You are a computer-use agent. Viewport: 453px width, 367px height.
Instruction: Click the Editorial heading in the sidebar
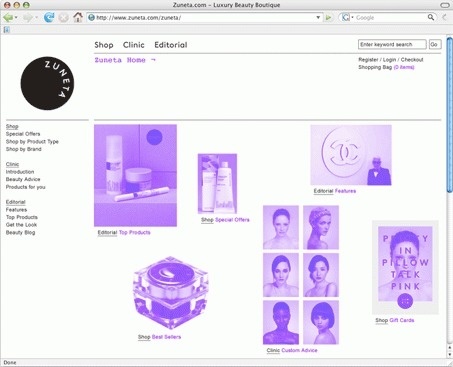[16, 202]
